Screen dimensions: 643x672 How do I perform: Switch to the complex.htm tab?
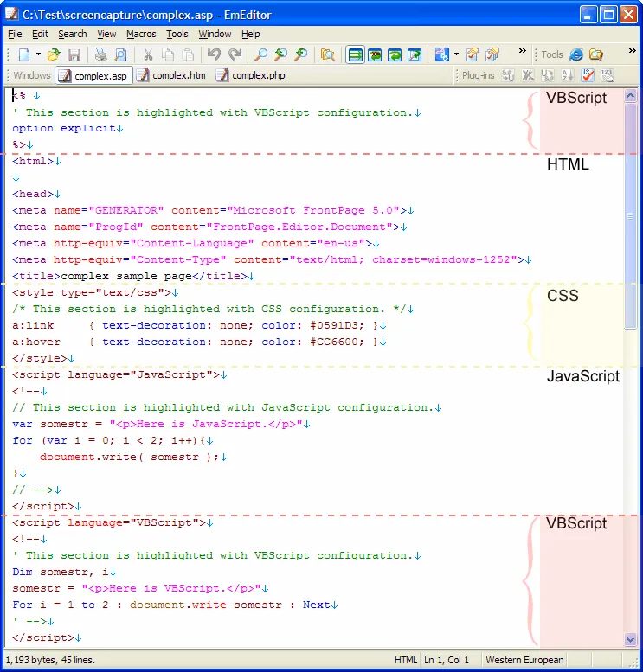click(171, 75)
